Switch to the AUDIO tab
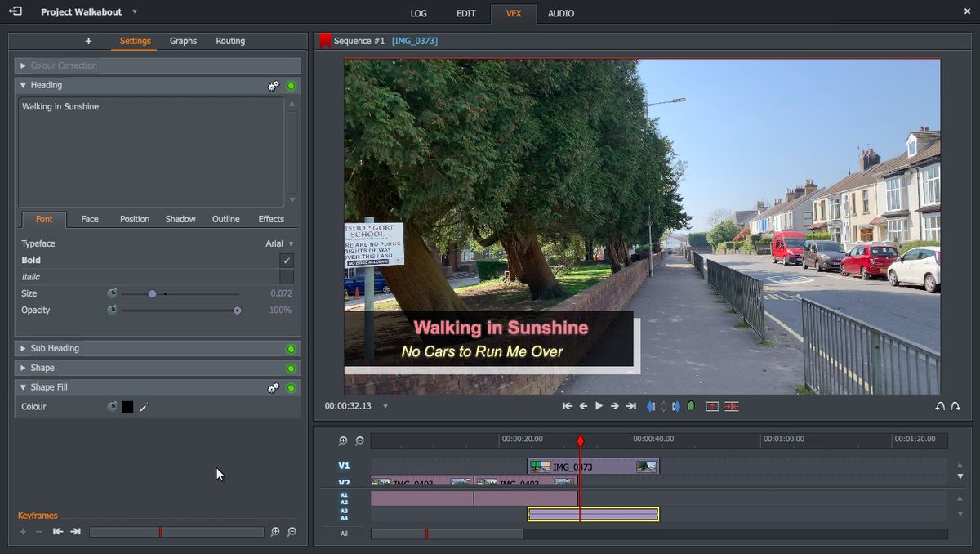 coord(560,13)
